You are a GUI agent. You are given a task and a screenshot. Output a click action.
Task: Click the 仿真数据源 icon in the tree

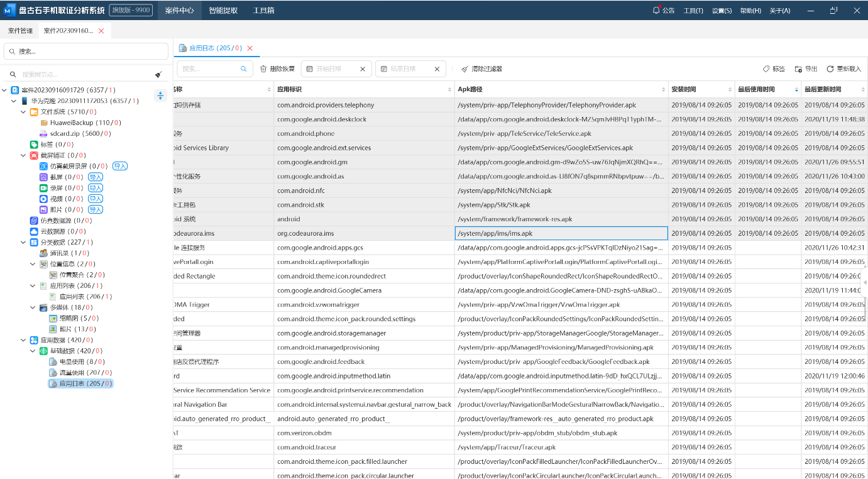[35, 221]
